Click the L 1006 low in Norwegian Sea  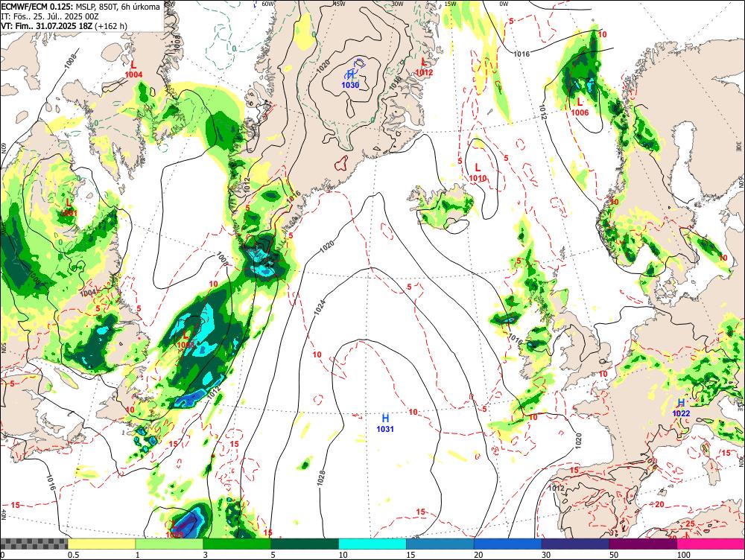click(x=580, y=107)
